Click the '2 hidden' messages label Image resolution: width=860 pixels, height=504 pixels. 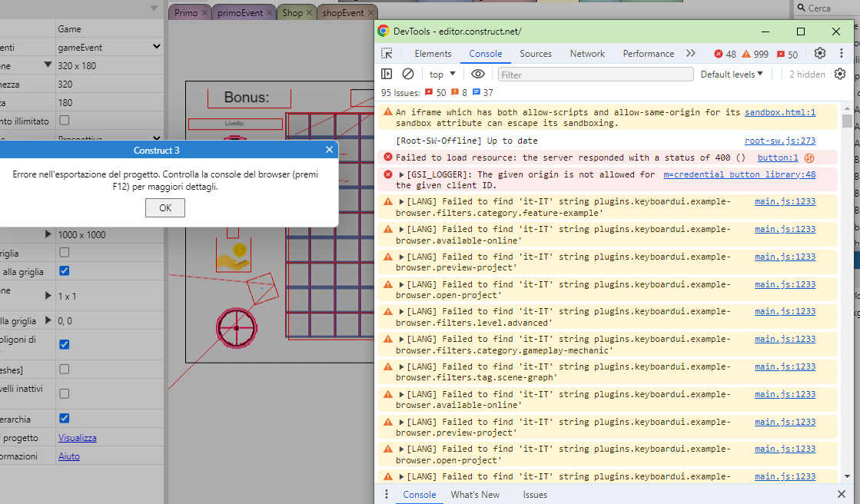(807, 74)
